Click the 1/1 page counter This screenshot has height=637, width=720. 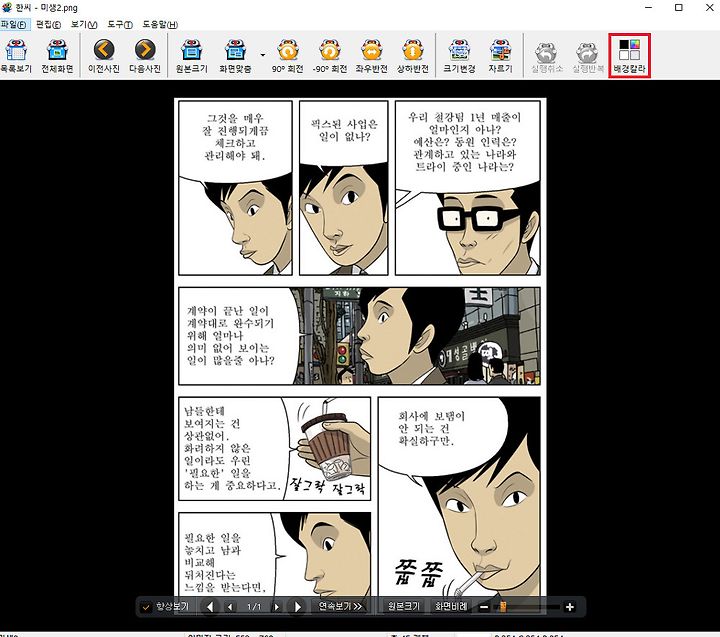coord(253,607)
